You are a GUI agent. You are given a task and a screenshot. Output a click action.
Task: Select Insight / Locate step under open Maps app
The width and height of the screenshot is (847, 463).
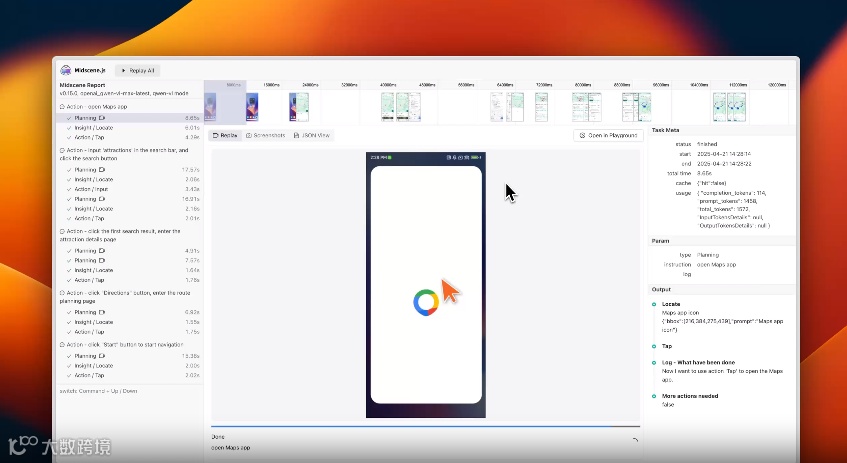coord(130,128)
